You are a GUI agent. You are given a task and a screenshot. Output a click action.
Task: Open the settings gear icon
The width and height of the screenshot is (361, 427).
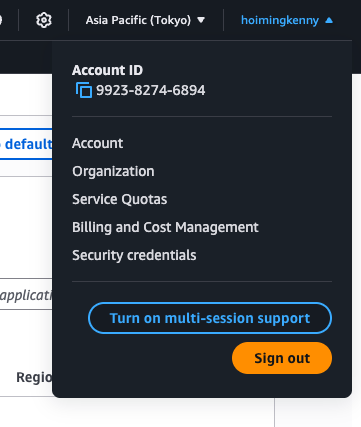pos(44,20)
